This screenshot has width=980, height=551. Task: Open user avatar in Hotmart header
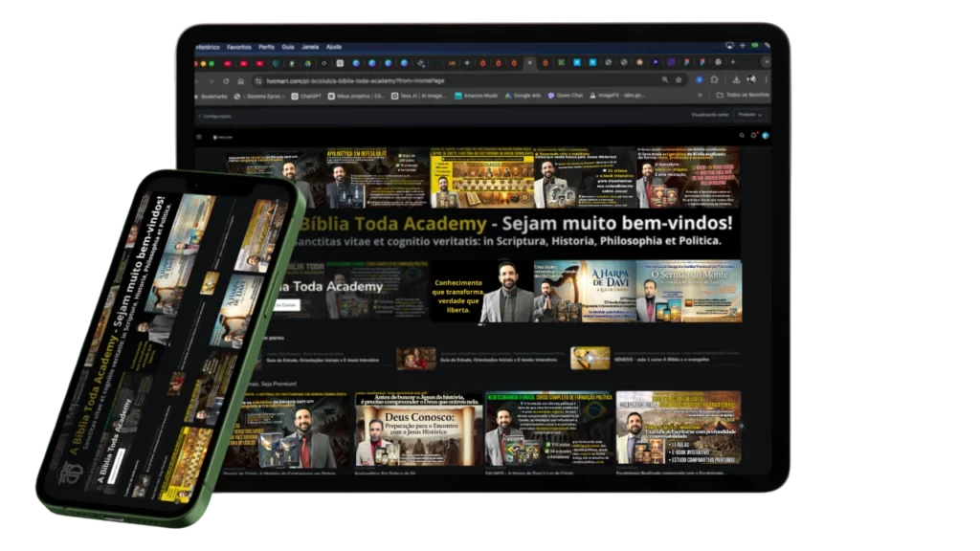pos(765,135)
